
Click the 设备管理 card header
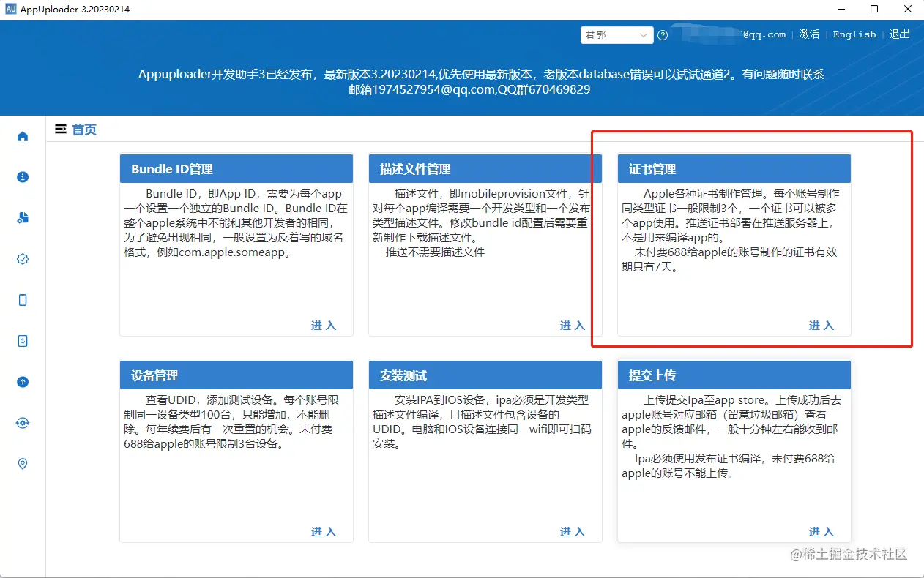pos(236,375)
